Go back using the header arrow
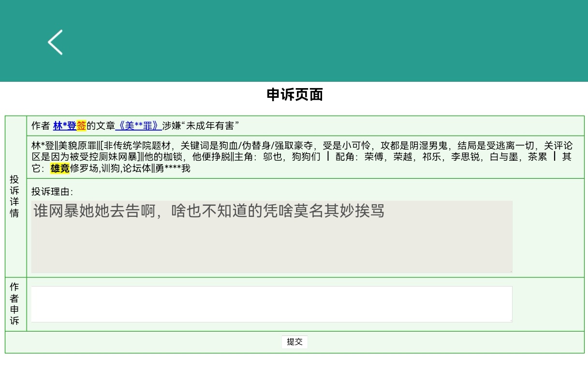Image resolution: width=588 pixels, height=366 pixels. pos(55,42)
